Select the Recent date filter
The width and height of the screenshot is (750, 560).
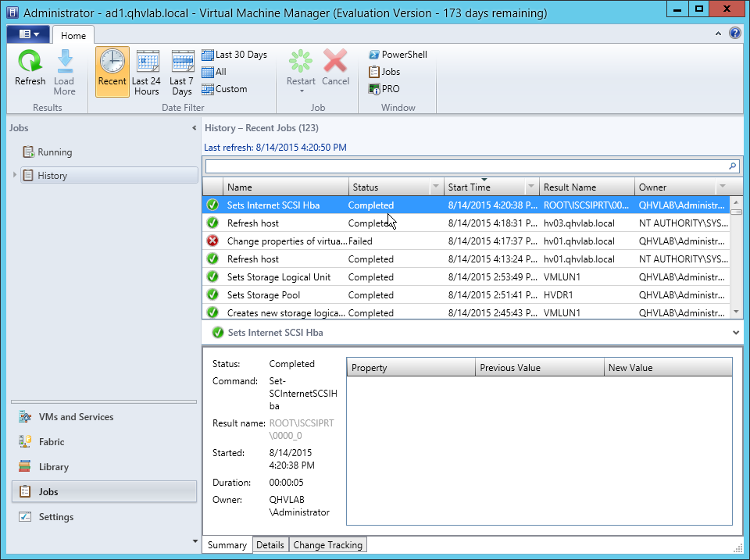pyautogui.click(x=112, y=71)
